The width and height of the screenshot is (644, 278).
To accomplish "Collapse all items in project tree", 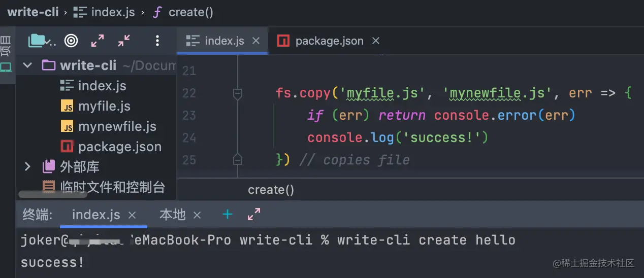I will [x=124, y=41].
